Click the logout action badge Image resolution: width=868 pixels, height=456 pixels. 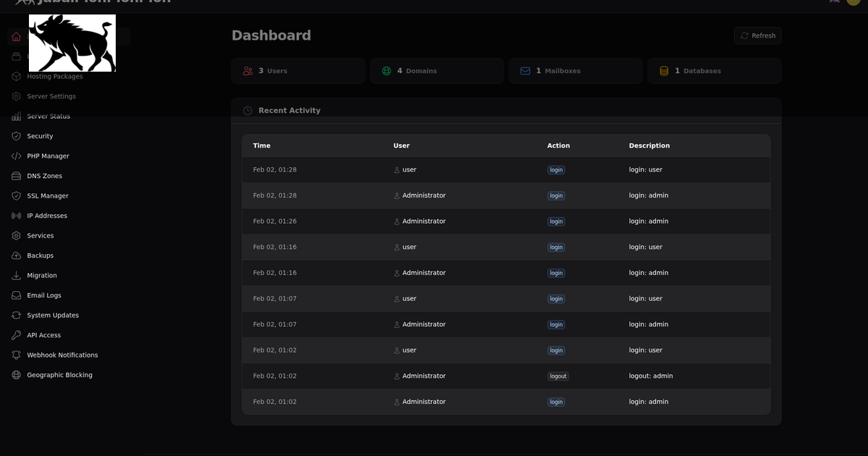click(558, 376)
